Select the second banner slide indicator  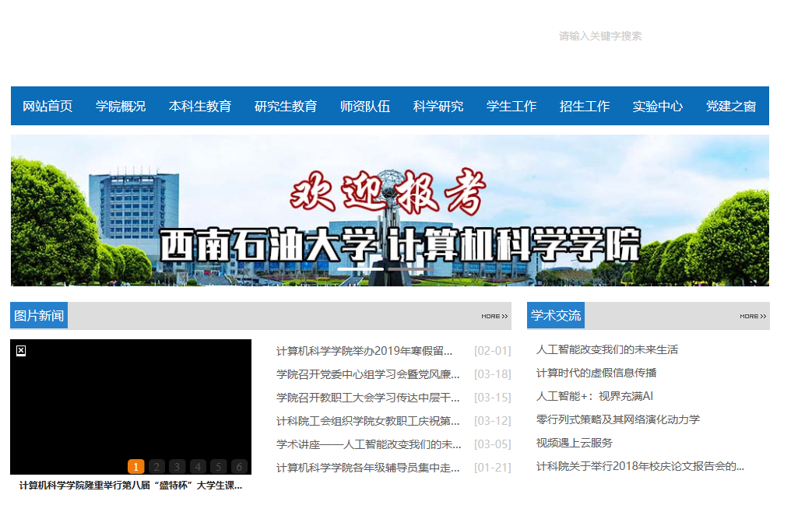pos(411,269)
